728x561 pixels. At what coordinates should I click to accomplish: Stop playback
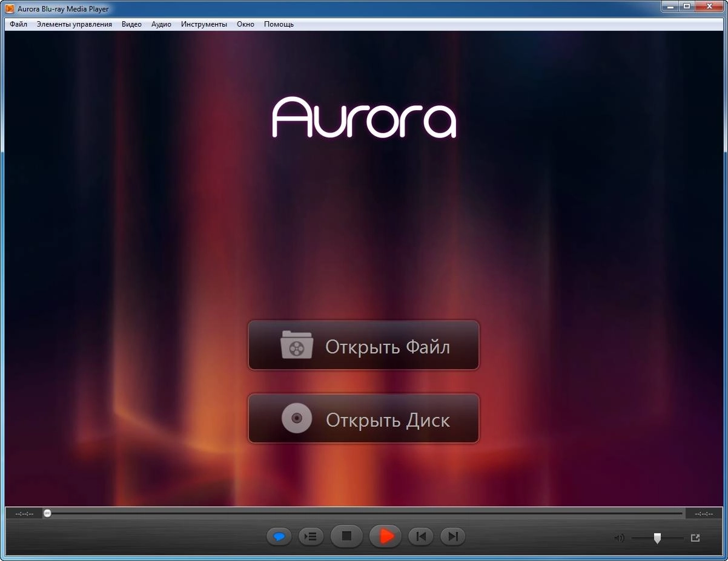pyautogui.click(x=346, y=536)
